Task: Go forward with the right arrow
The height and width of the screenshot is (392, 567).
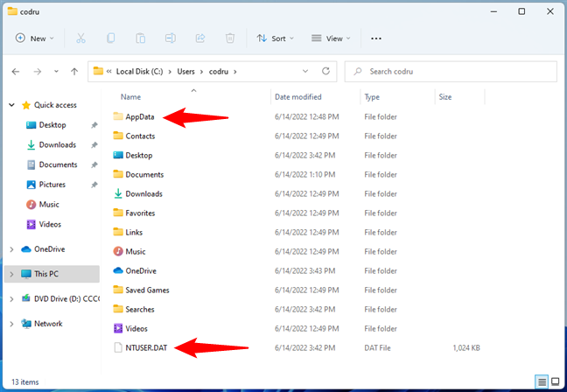Action: click(38, 72)
